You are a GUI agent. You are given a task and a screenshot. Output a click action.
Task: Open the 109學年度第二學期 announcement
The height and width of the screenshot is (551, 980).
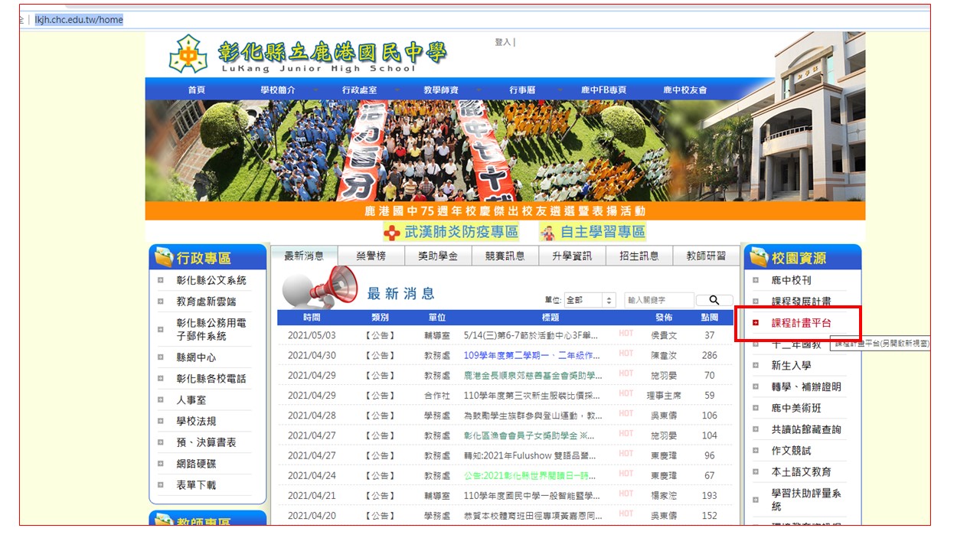point(531,356)
